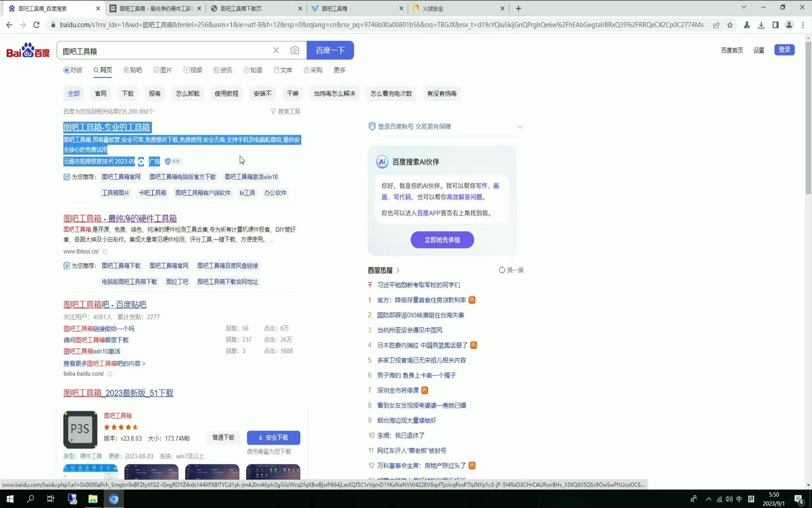This screenshot has width=812, height=508.
Task: Select the 资讯 search category
Action: [223, 70]
